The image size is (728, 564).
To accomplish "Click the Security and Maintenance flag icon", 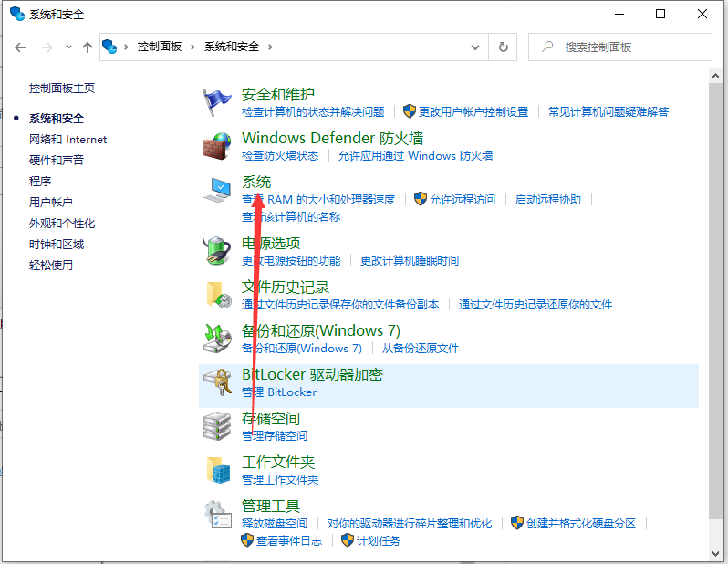I will click(x=217, y=102).
